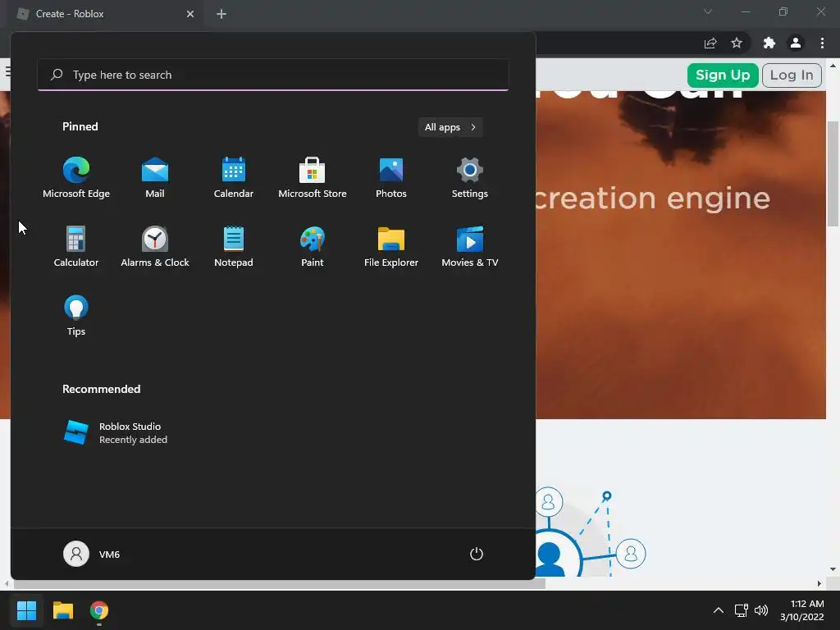Launch Calculator
This screenshot has width=840, height=630.
pos(76,247)
